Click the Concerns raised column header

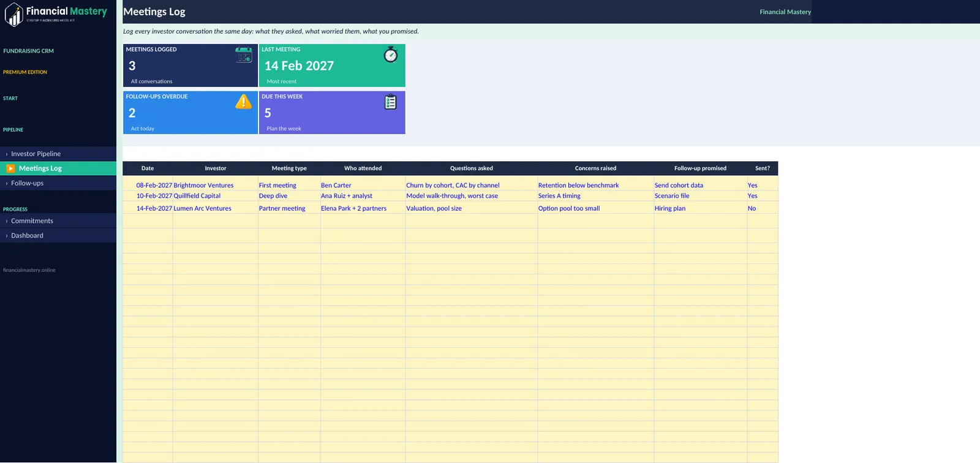[596, 168]
